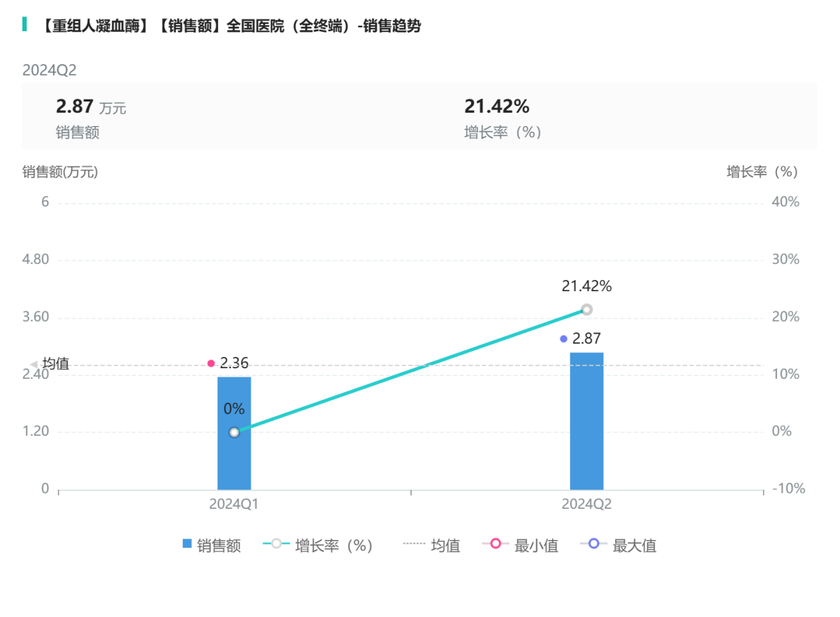Click the 销售额(万元) left axis title
Screen dimensions: 840x617
(x=60, y=172)
